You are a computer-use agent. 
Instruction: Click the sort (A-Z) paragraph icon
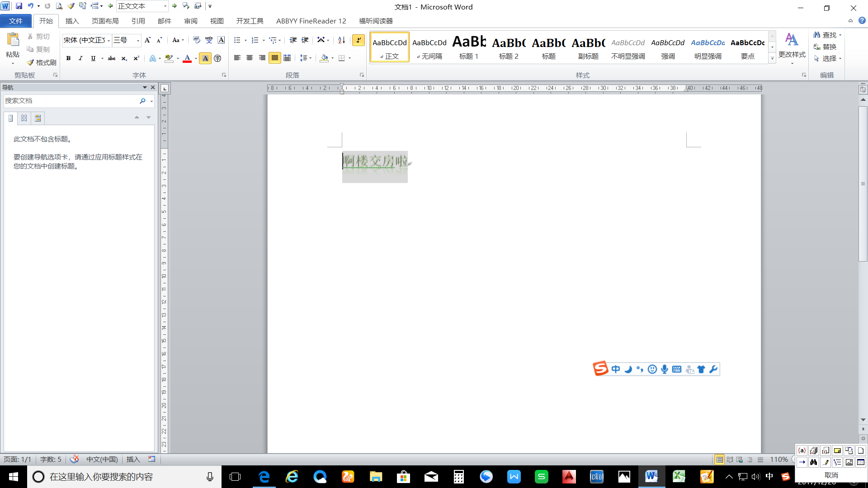pyautogui.click(x=342, y=40)
